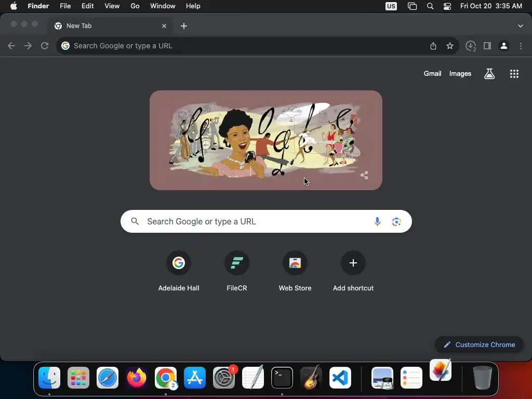Image resolution: width=532 pixels, height=399 pixels.
Task: Open the Trash in the Dock
Action: pyautogui.click(x=483, y=378)
